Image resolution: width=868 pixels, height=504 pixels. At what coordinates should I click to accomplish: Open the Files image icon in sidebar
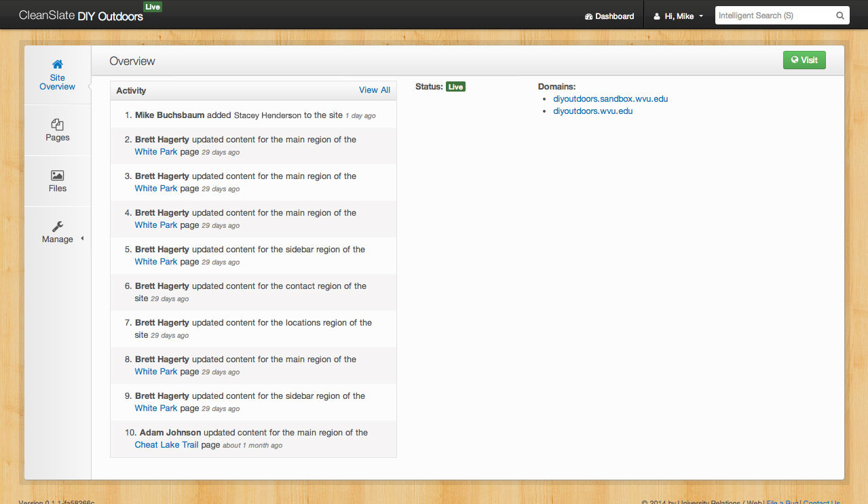(x=58, y=175)
